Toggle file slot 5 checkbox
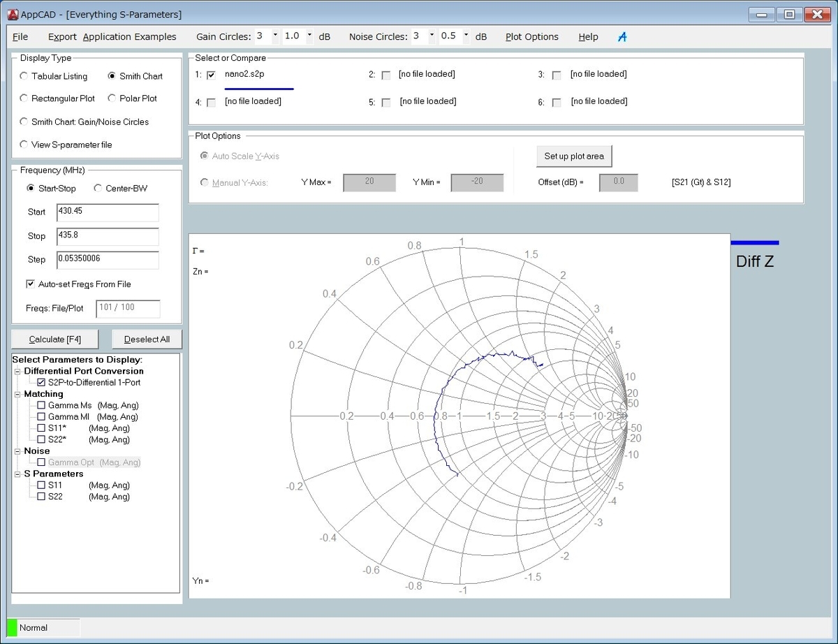 pos(386,103)
